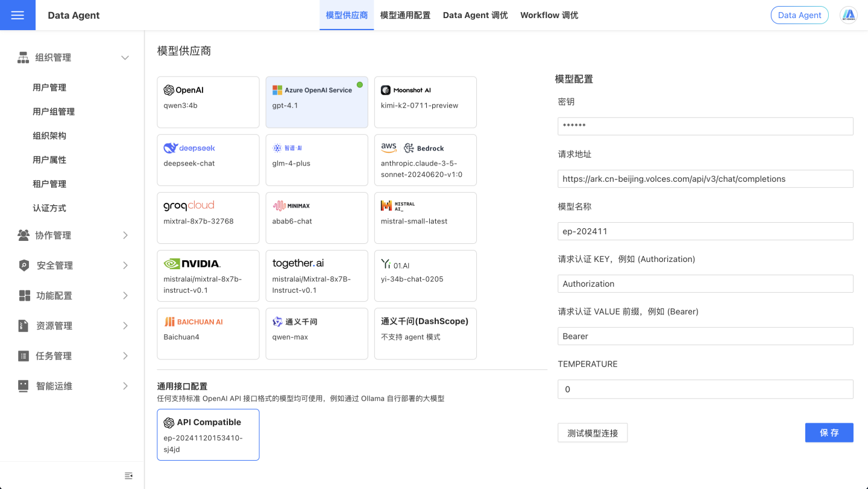Select the groq cloud provider
The height and width of the screenshot is (489, 868).
pos(208,217)
